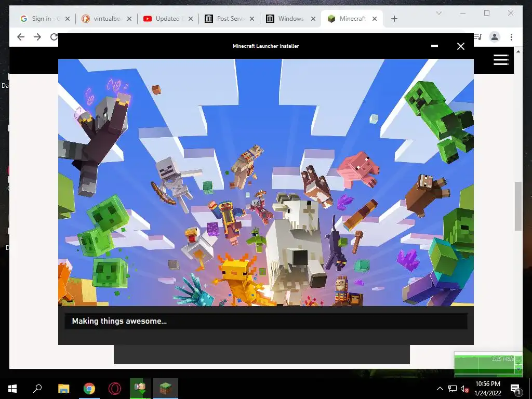This screenshot has height=399, width=532.
Task: Switch to the Sign in Google tab
Action: tap(45, 19)
